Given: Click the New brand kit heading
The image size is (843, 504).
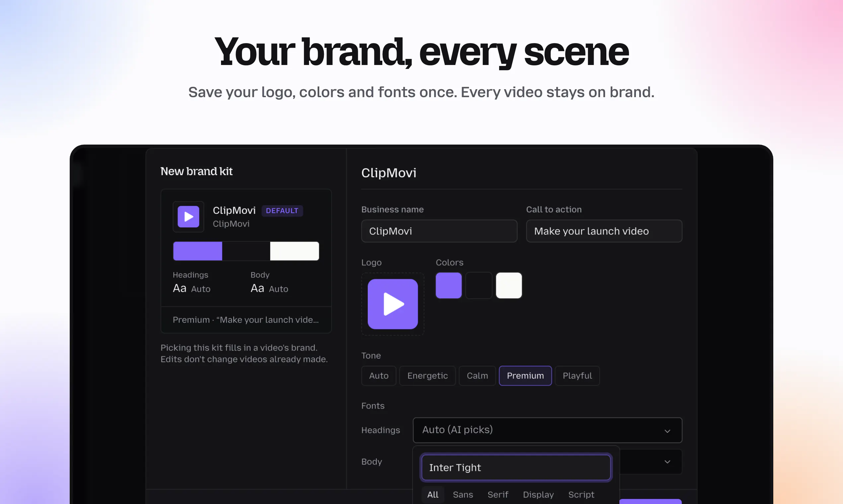Looking at the screenshot, I should [x=196, y=171].
